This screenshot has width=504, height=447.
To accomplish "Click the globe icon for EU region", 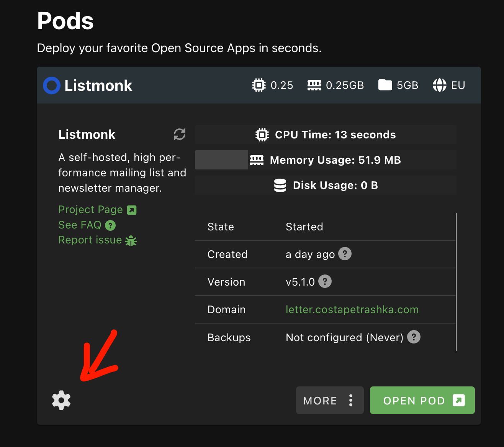I will pos(440,85).
